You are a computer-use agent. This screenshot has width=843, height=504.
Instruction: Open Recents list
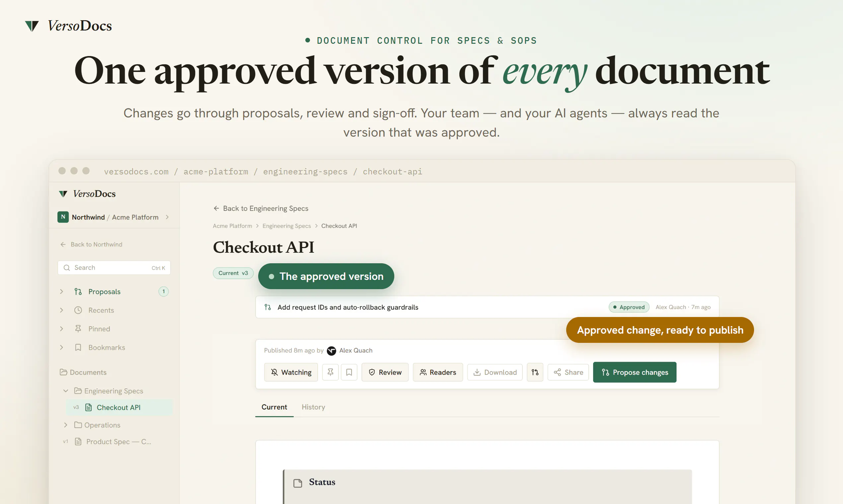(x=101, y=310)
